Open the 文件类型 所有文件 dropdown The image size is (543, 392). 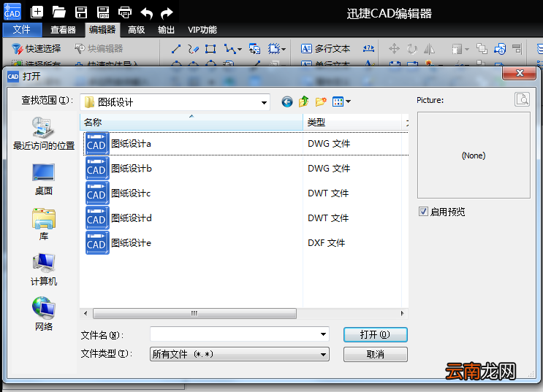[240, 354]
